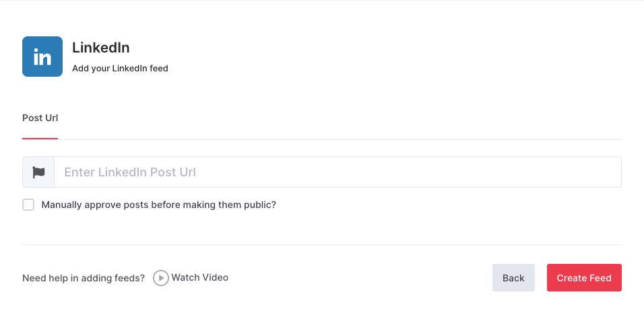The image size is (644, 313).
Task: Click the "Need help in adding feeds?" text
Action: pos(84,278)
